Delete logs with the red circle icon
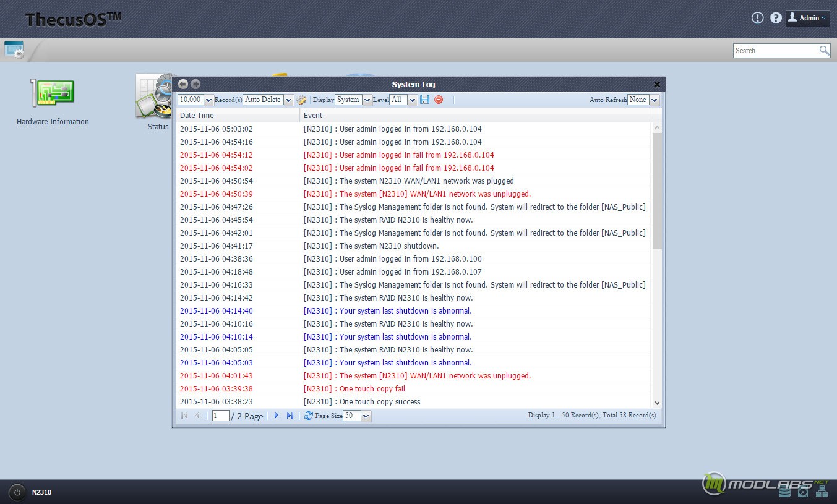 pos(439,100)
